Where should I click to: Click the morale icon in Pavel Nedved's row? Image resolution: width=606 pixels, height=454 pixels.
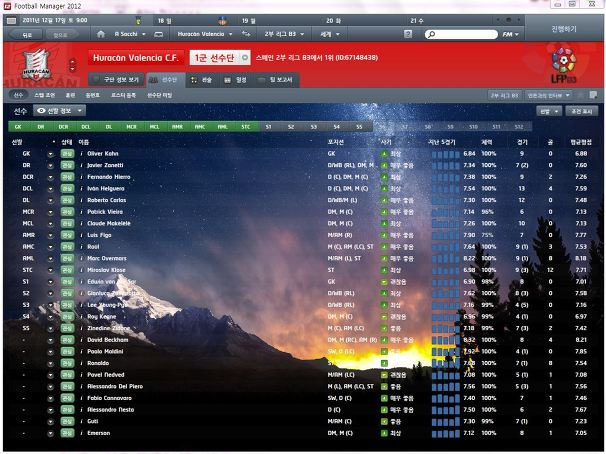click(x=384, y=375)
